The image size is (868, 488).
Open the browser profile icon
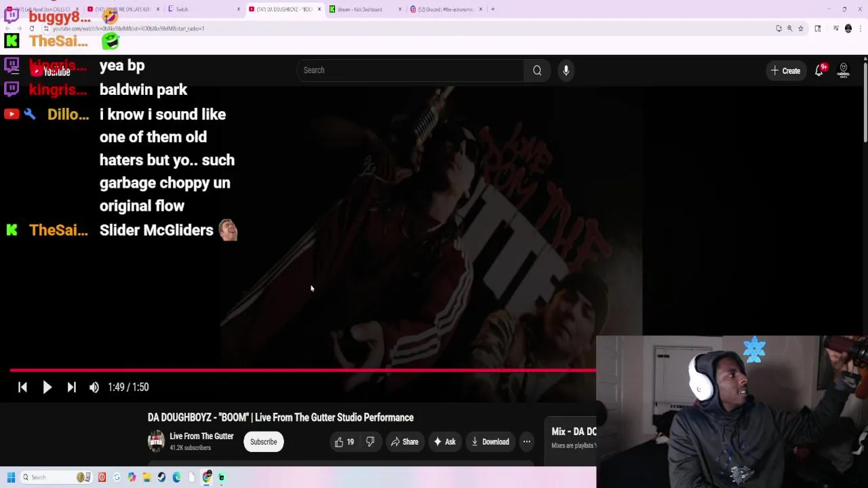[x=848, y=28]
